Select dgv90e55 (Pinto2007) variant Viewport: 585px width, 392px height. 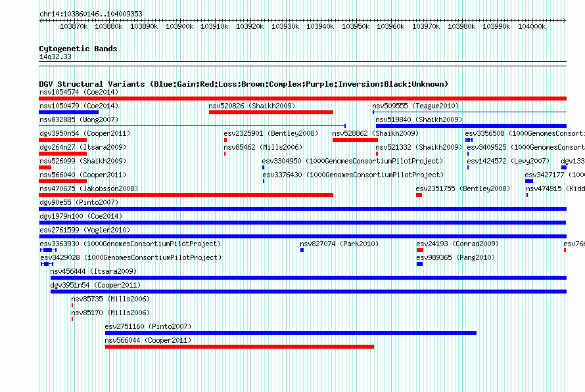(x=79, y=202)
